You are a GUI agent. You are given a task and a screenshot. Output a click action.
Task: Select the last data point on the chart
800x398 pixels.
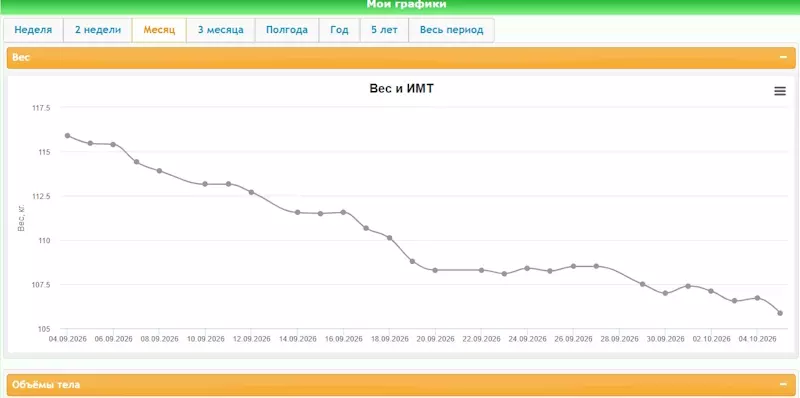coord(780,313)
